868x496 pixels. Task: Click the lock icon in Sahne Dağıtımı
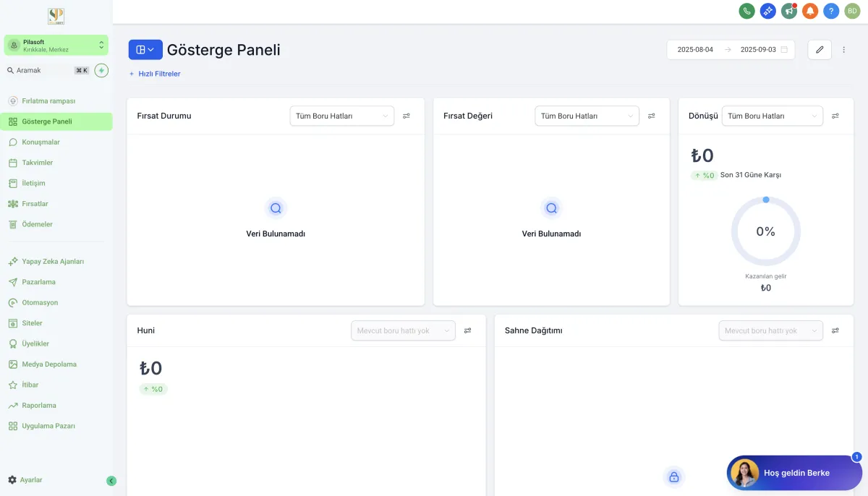[674, 477]
